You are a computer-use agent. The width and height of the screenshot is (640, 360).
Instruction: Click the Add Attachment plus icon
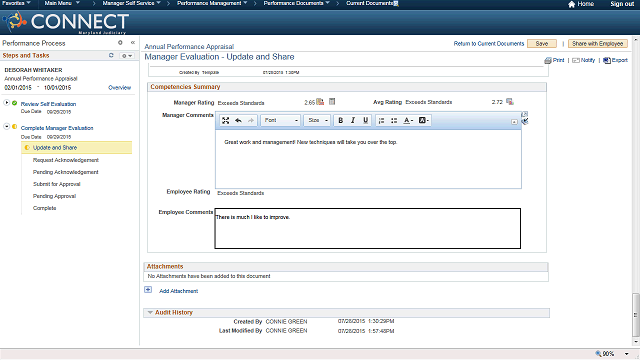click(x=148, y=290)
